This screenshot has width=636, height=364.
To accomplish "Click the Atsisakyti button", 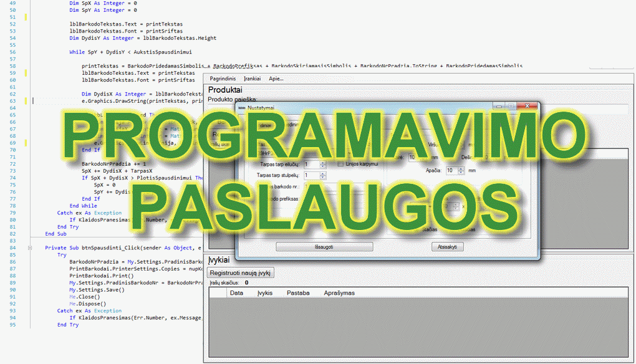I will click(448, 247).
